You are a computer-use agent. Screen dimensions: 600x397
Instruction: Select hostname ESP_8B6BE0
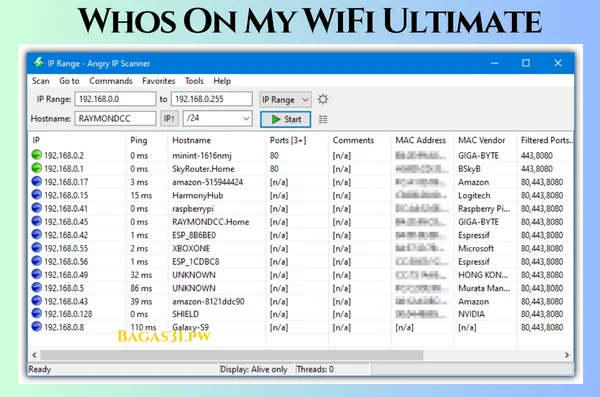194,235
